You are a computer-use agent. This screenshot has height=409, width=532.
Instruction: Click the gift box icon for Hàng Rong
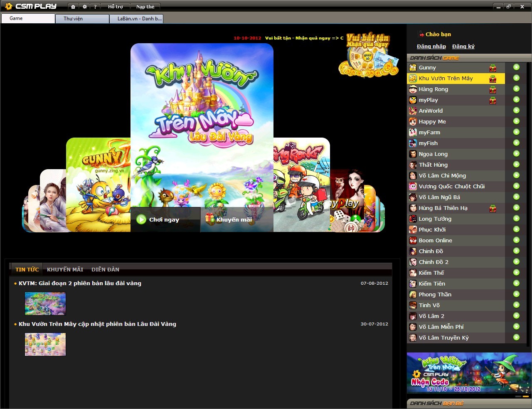pyautogui.click(x=493, y=89)
